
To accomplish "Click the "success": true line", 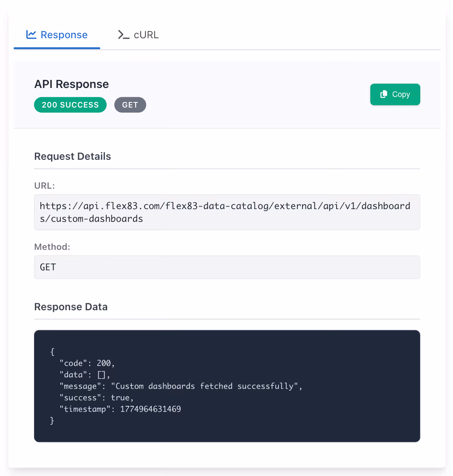I will click(96, 398).
